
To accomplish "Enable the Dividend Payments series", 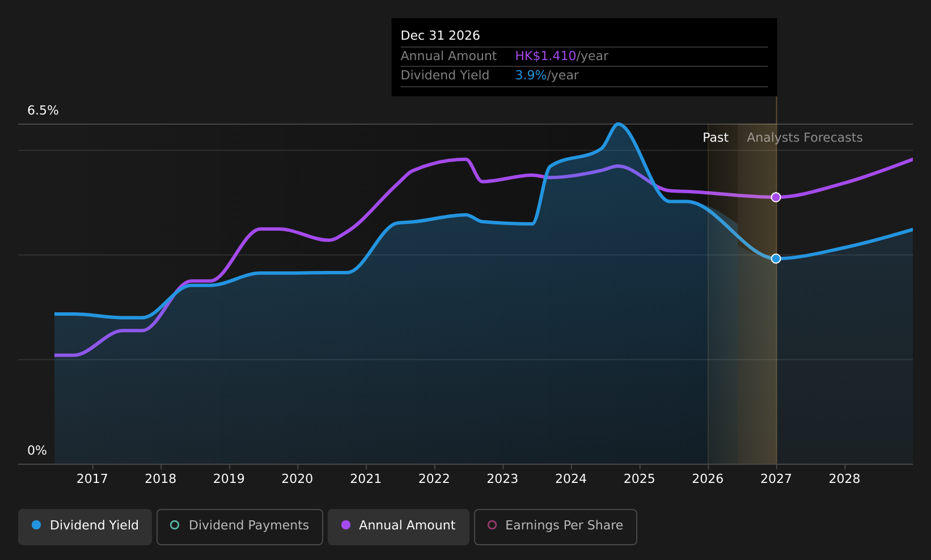I will pos(240,527).
